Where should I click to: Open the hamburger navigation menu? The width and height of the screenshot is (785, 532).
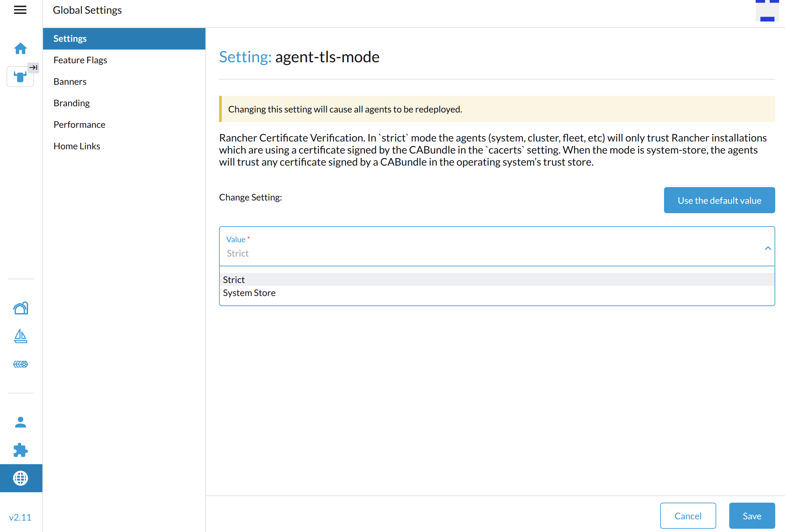[20, 10]
